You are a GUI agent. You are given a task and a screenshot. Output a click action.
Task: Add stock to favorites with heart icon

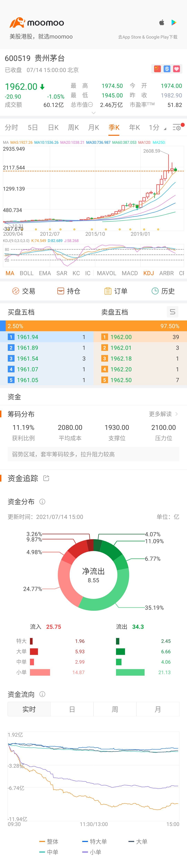coord(177,69)
